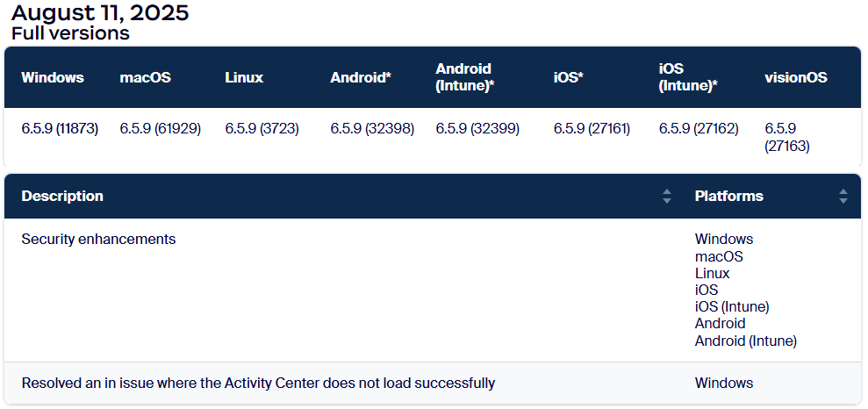868x409 pixels.
Task: Select the Linux version 6.5.9 (3723) cell
Action: [x=262, y=129]
